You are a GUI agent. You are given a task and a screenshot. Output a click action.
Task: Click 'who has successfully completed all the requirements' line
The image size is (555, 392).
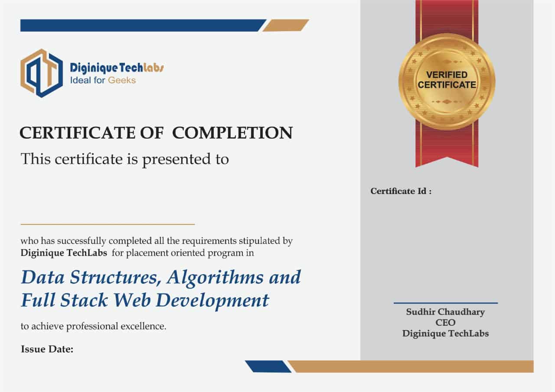(x=157, y=241)
